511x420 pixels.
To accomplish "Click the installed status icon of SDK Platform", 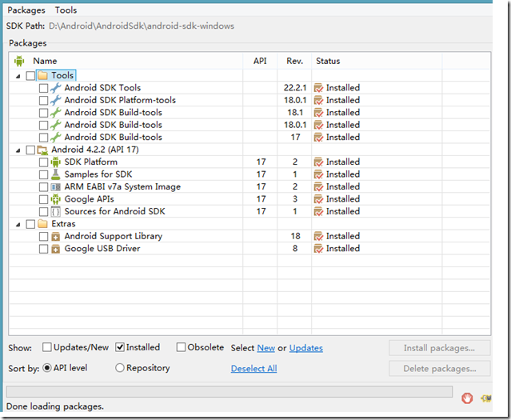I will coord(318,162).
